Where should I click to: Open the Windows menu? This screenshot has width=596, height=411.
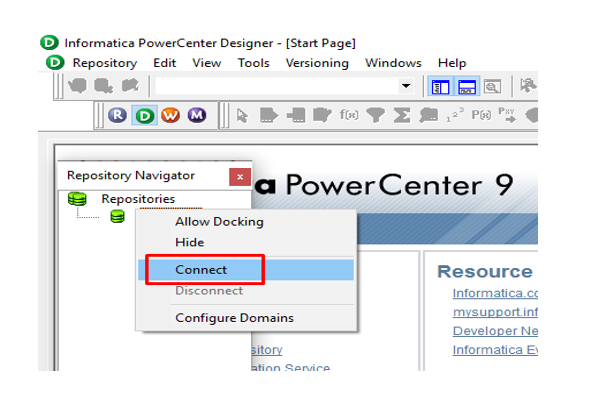[393, 63]
